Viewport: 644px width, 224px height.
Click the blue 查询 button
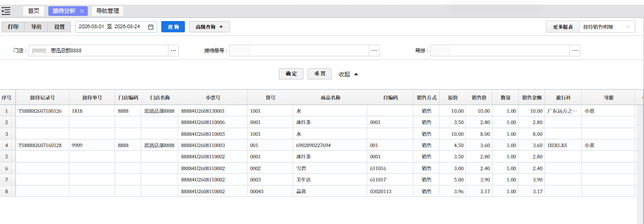tap(173, 27)
